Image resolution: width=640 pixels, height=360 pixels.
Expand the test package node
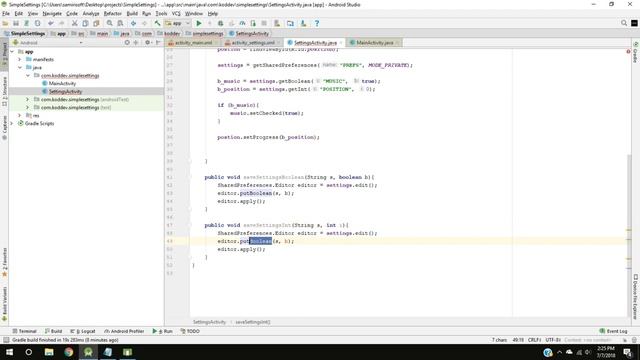click(x=28, y=107)
